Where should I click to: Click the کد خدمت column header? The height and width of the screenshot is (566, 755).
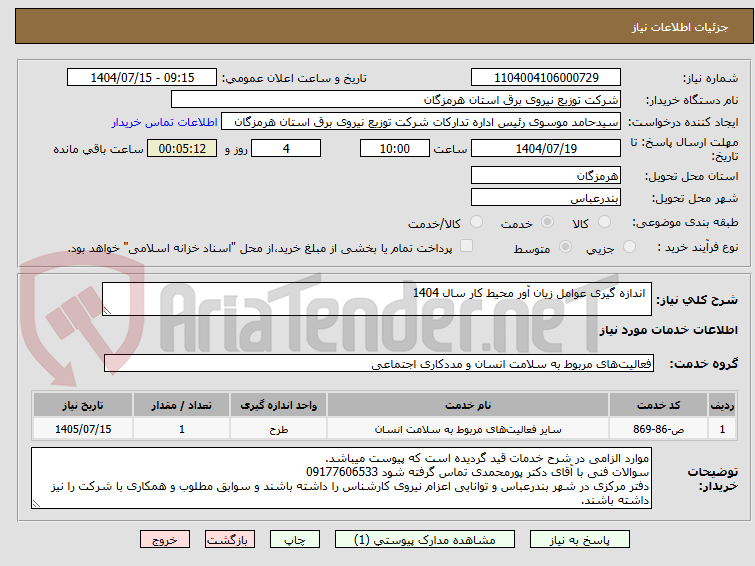(658, 405)
